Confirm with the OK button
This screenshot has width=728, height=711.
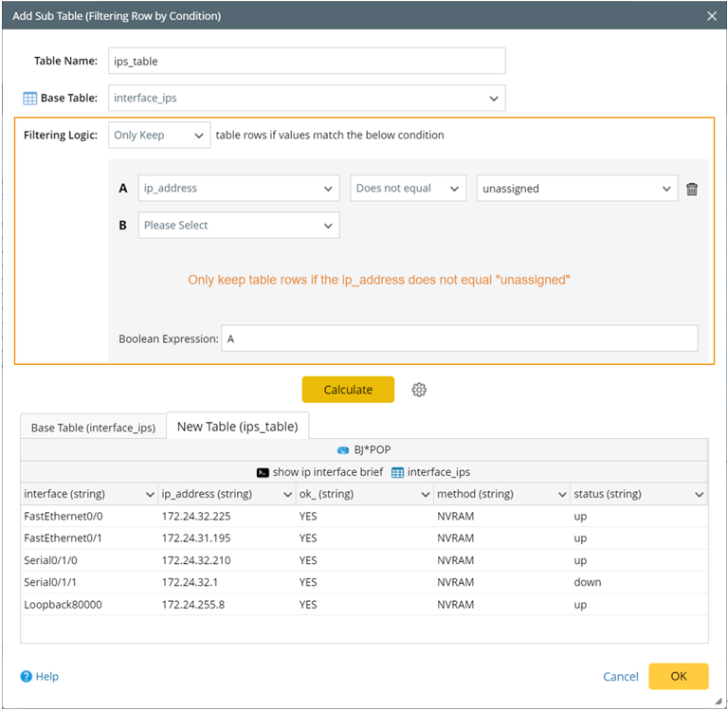pyautogui.click(x=678, y=676)
